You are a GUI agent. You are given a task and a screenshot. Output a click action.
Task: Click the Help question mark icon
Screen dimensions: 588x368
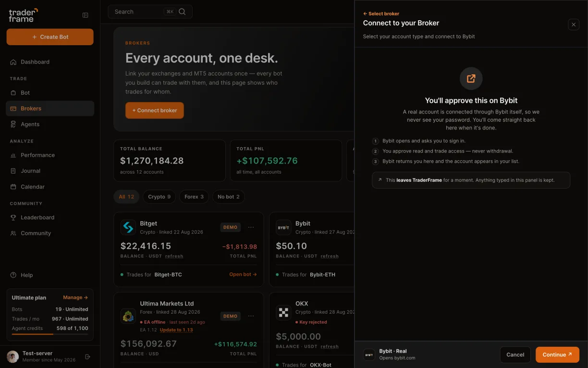[13, 275]
